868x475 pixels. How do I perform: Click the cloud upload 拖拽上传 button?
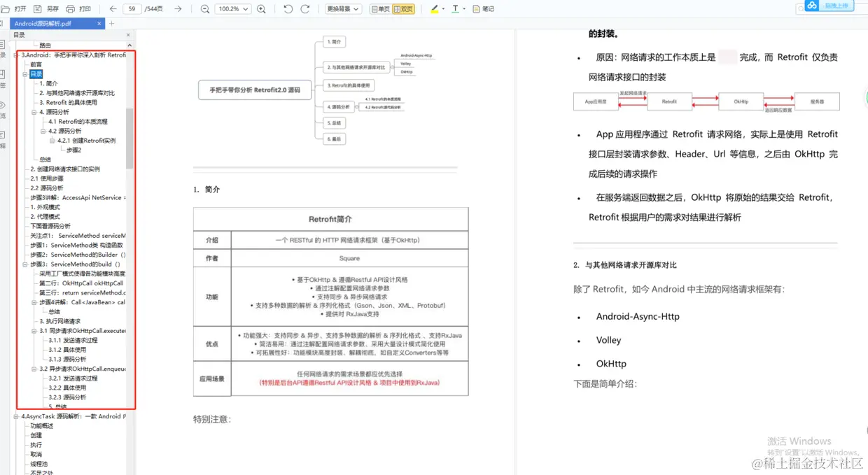829,6
